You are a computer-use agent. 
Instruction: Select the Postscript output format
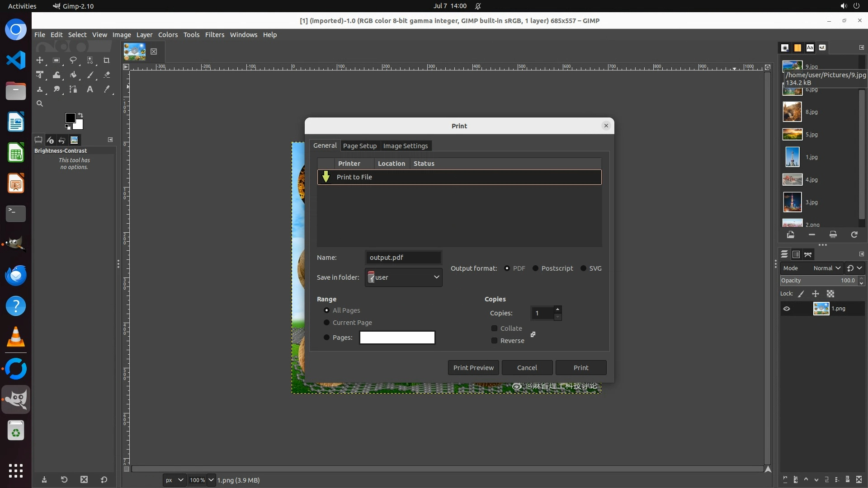[x=536, y=268]
